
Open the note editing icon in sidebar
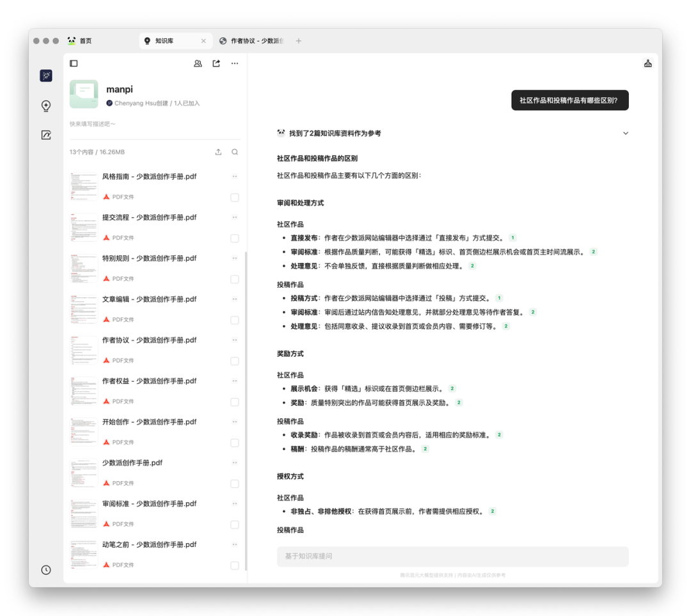click(x=46, y=135)
